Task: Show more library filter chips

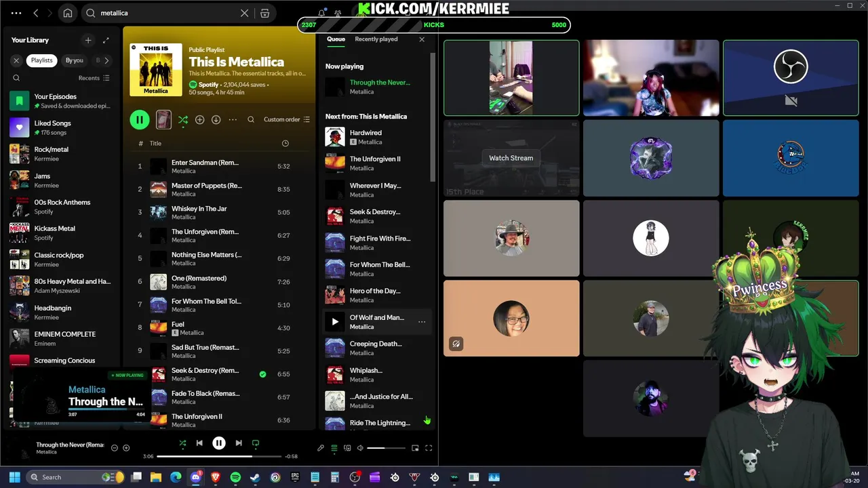Action: (106, 60)
